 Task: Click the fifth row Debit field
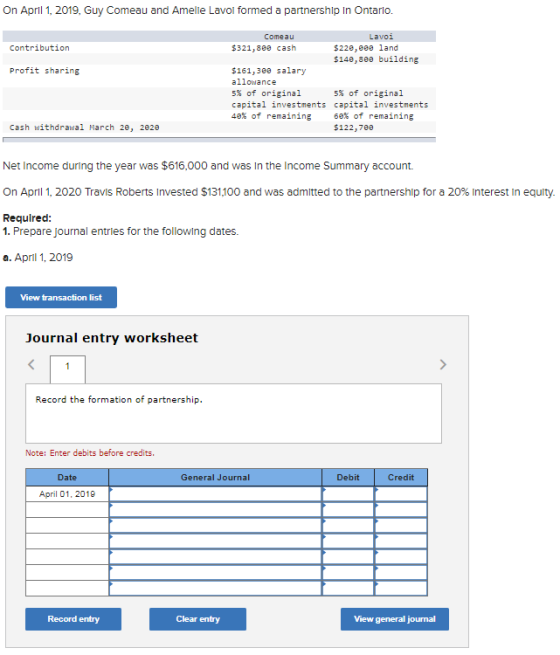[348, 557]
